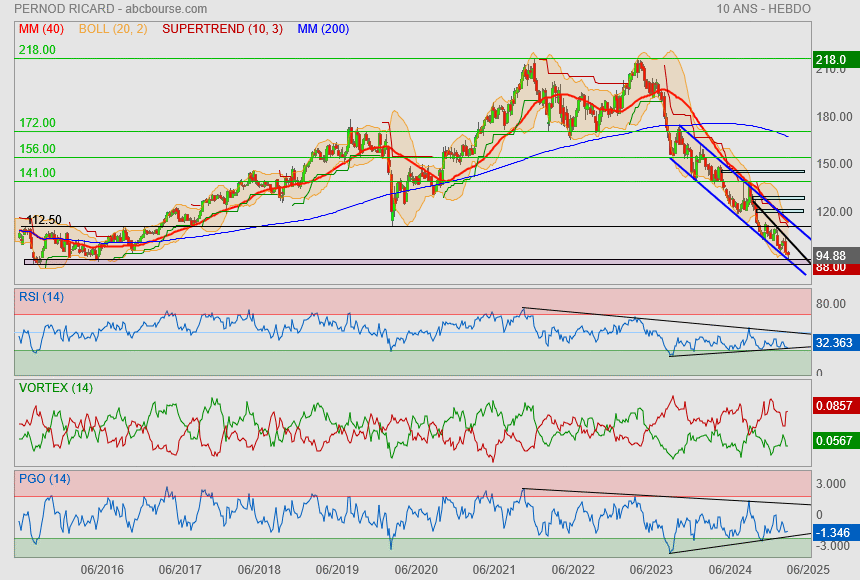Select the 06/2019 date label
Screen dimensions: 860x580
click(337, 570)
